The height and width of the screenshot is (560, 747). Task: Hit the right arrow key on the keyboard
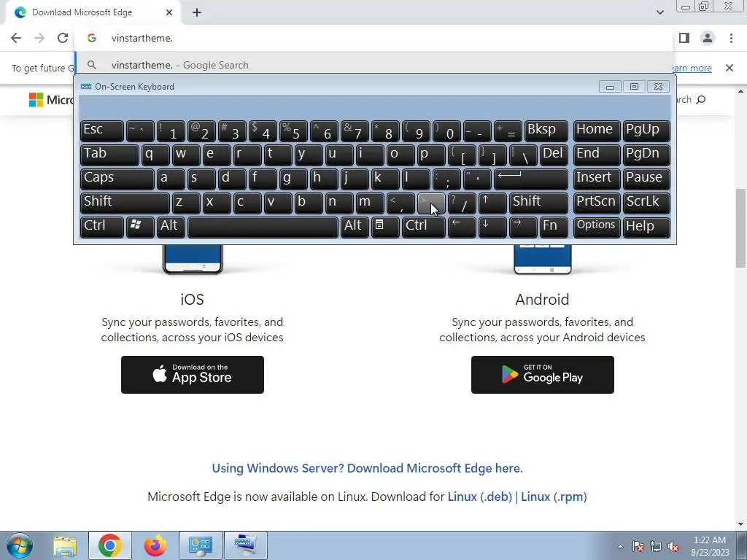coord(522,227)
